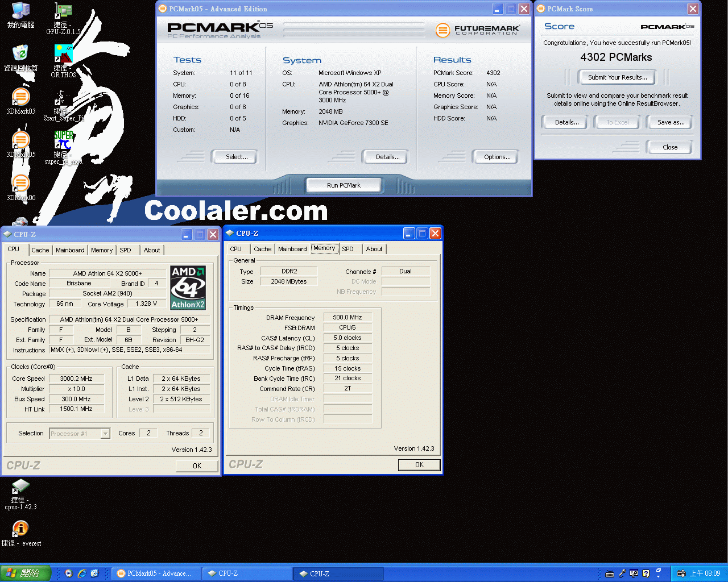
Task: Open the ORTHOS shortcut icon
Action: coord(63,61)
